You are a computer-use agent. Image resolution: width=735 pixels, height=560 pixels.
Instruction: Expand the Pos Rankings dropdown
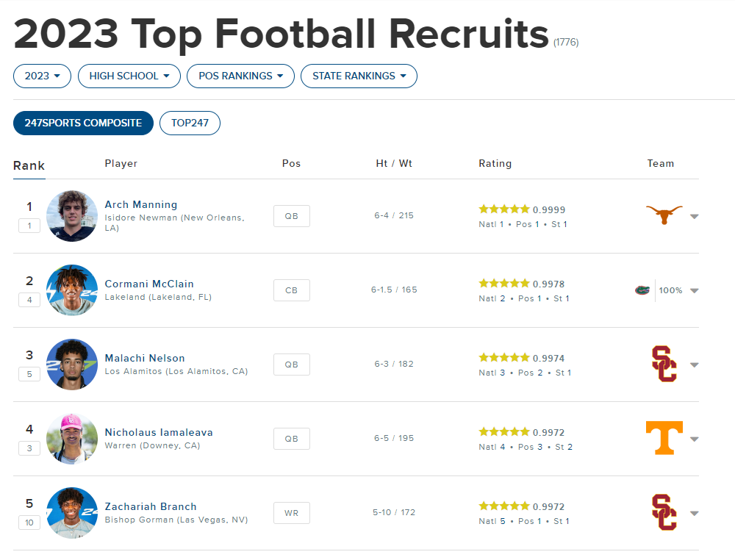point(240,76)
